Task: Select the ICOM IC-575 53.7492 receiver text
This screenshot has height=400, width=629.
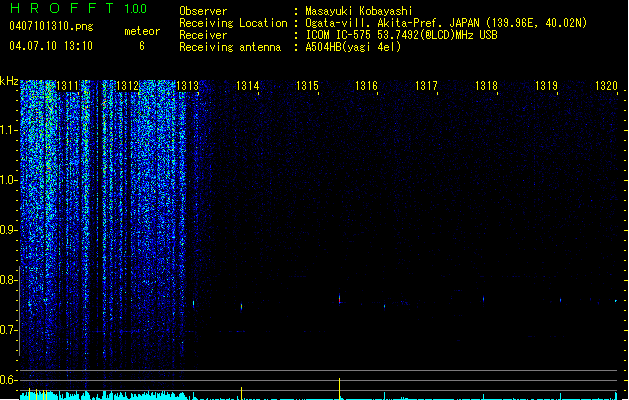Action: (x=401, y=35)
